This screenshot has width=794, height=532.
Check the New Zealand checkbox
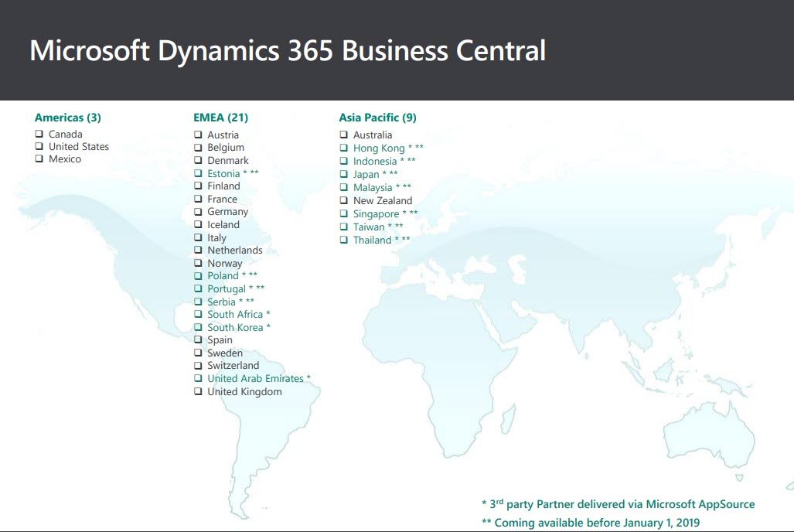343,200
